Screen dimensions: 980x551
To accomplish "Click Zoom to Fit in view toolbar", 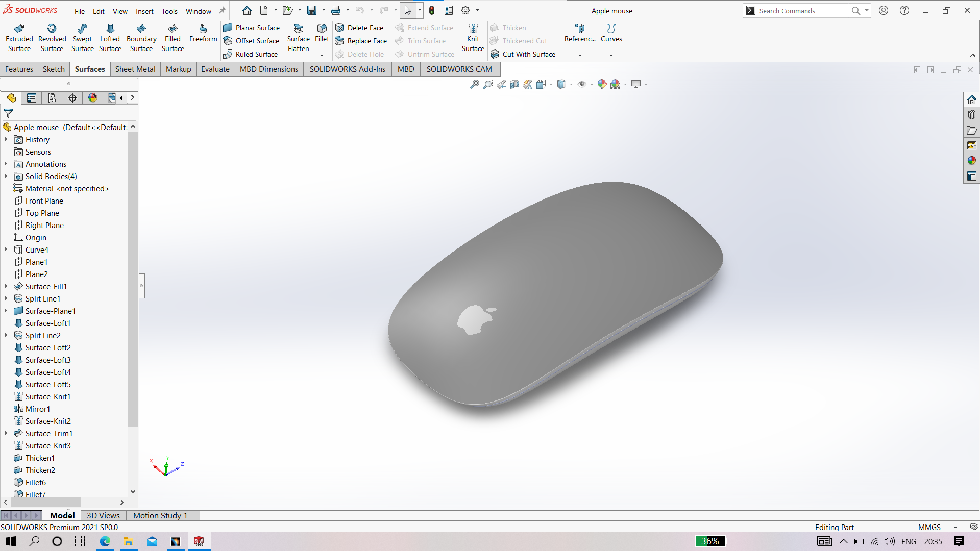I will [x=474, y=84].
